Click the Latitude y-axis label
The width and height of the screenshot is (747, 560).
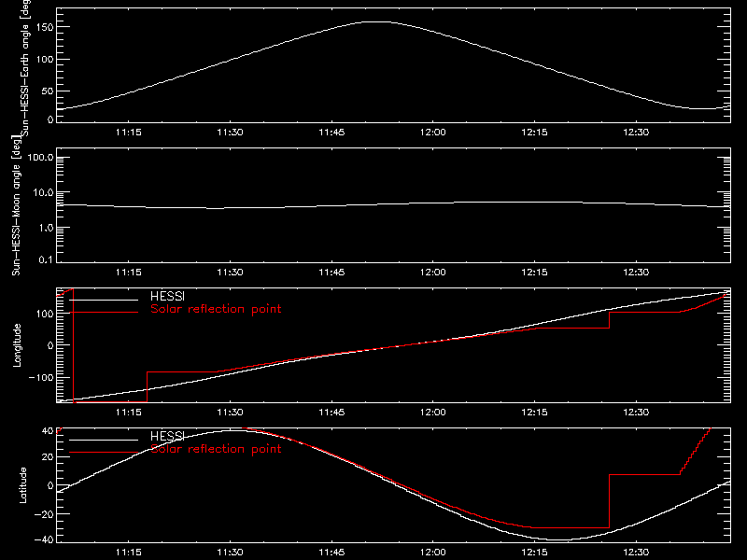22,485
